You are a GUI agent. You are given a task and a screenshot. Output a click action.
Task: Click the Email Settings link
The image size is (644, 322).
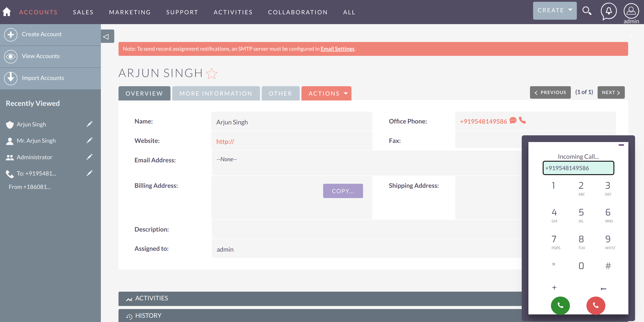coord(337,49)
